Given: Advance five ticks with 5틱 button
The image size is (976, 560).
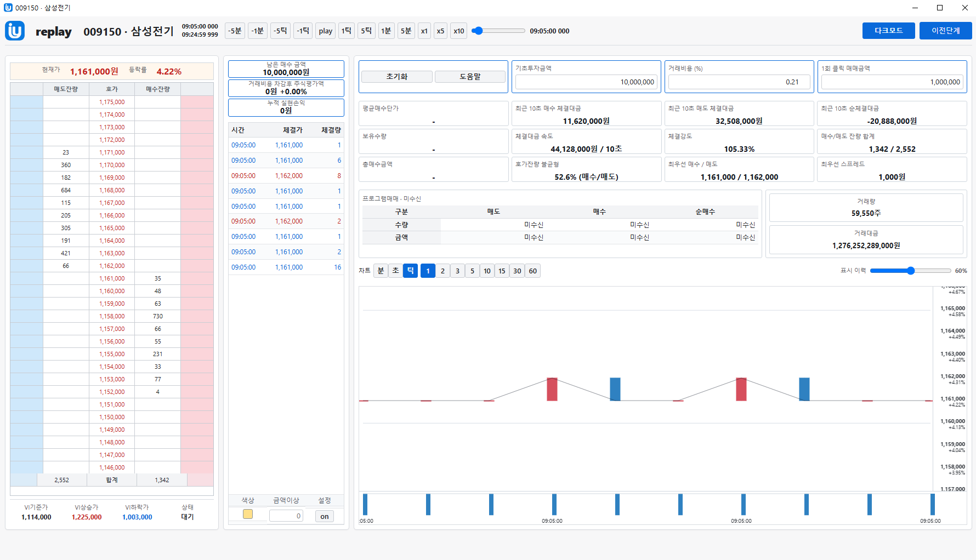Looking at the screenshot, I should (366, 31).
